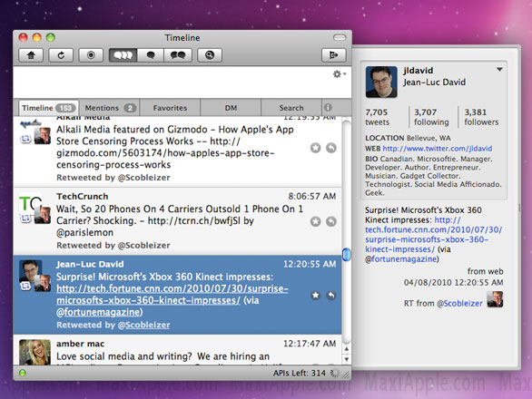Switch to the Timeline tab
This screenshot has width=532, height=399.
pyautogui.click(x=48, y=108)
